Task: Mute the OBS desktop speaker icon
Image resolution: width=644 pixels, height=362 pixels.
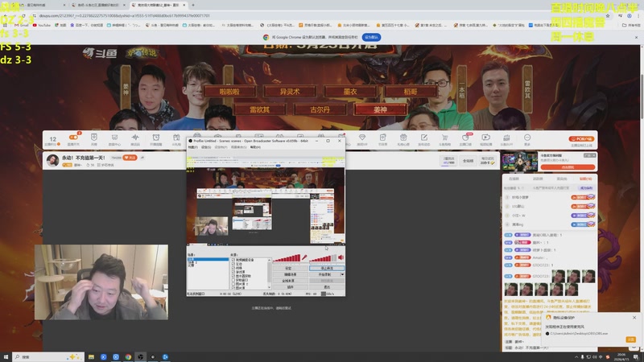Action: click(x=341, y=257)
